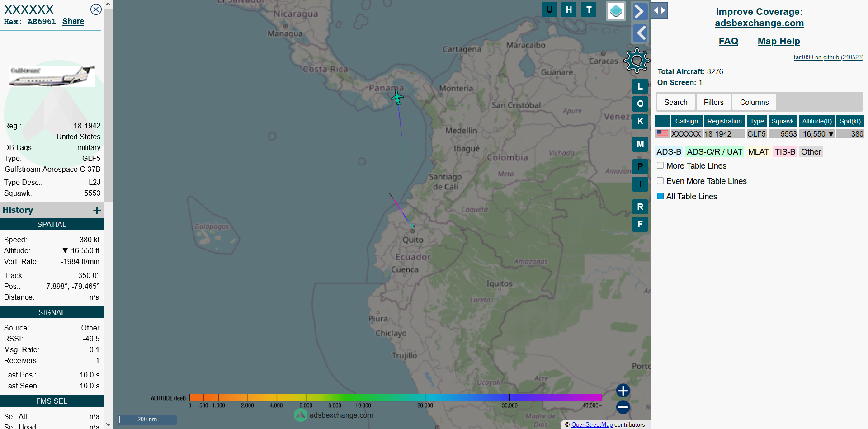Viewport: 868px width, 429px height.
Task: Enable More Table Lines checkbox
Action: [x=660, y=165]
